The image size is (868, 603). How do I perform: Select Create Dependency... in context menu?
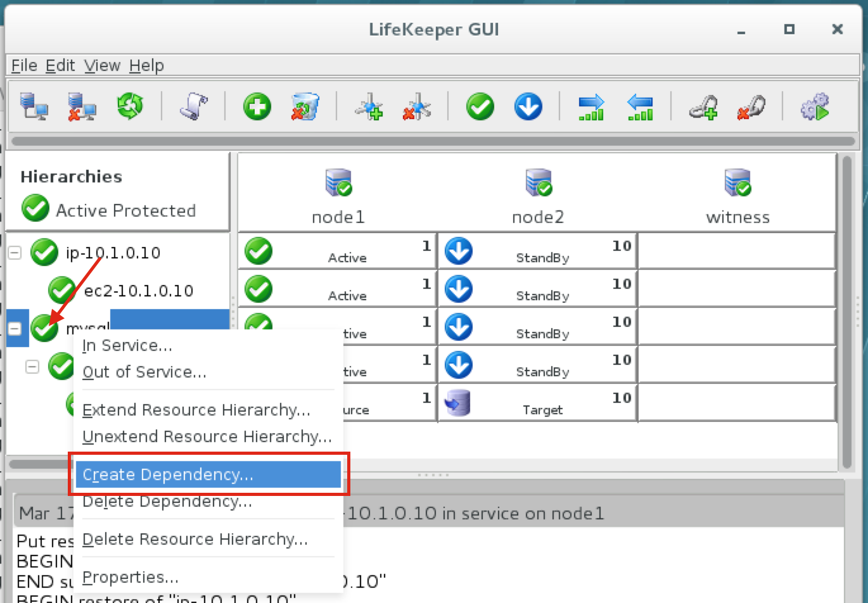(208, 474)
